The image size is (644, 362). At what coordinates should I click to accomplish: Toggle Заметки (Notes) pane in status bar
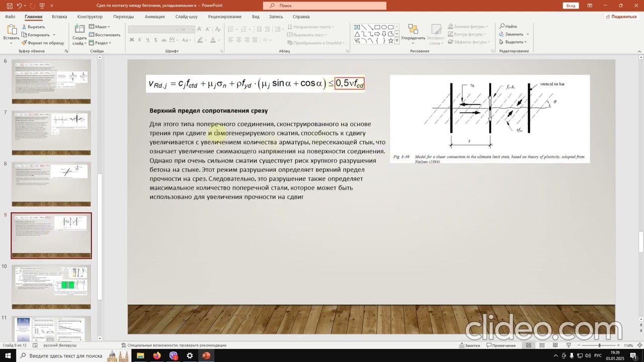point(470,345)
